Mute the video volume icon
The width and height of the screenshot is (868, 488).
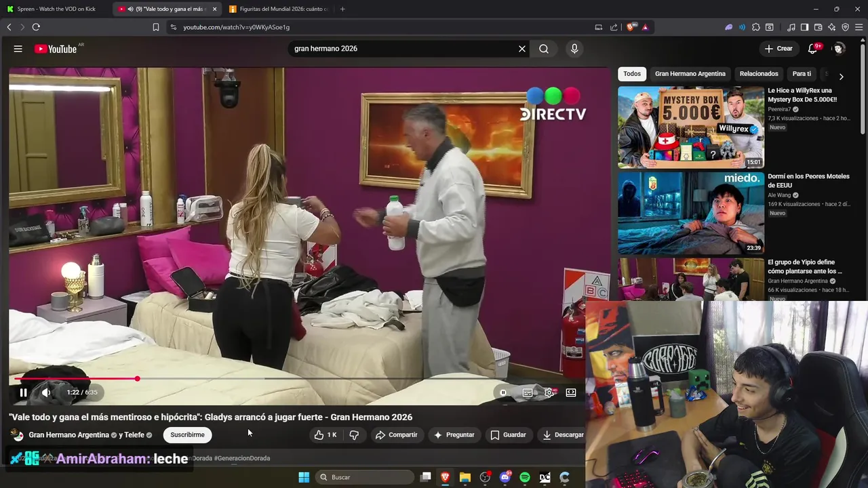coord(46,392)
